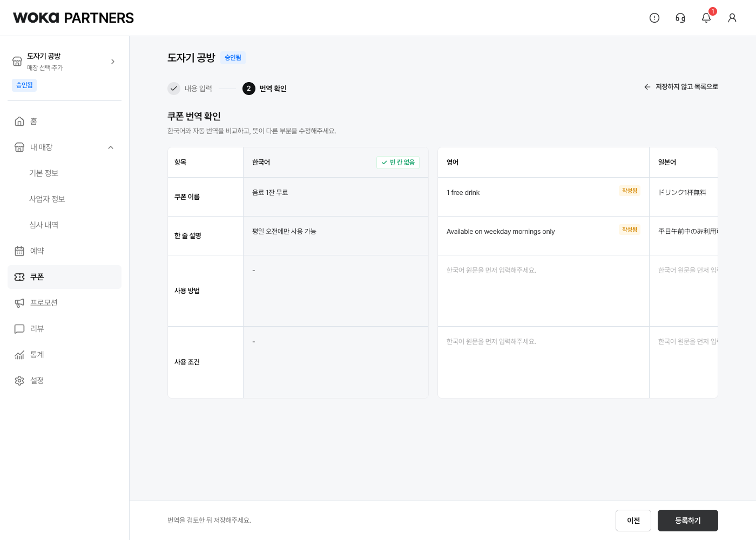Open the user profile icon
This screenshot has width=756, height=540.
[x=732, y=18]
